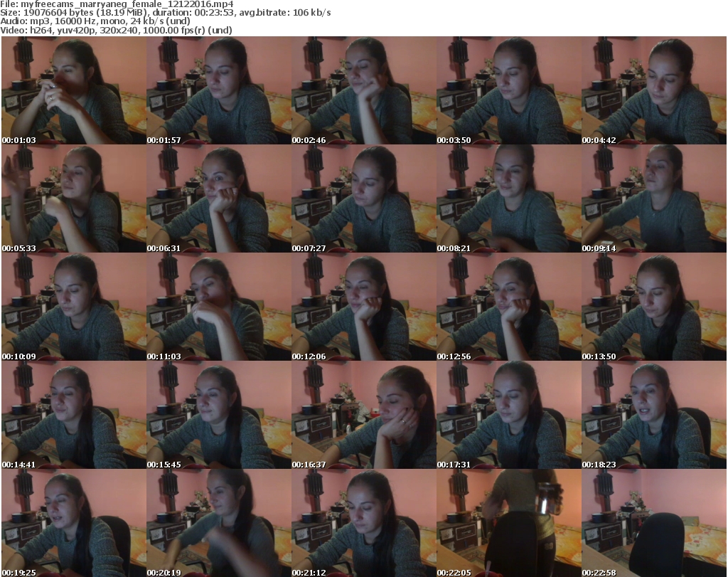728x577 pixels.
Task: Click the 'Audio: mp3, 16000 Hz' line
Action: pyautogui.click(x=95, y=21)
